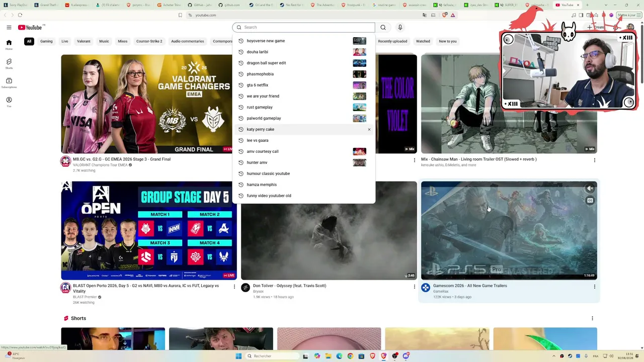Select the Music filter chip
Image resolution: width=644 pixels, height=362 pixels.
click(x=104, y=41)
